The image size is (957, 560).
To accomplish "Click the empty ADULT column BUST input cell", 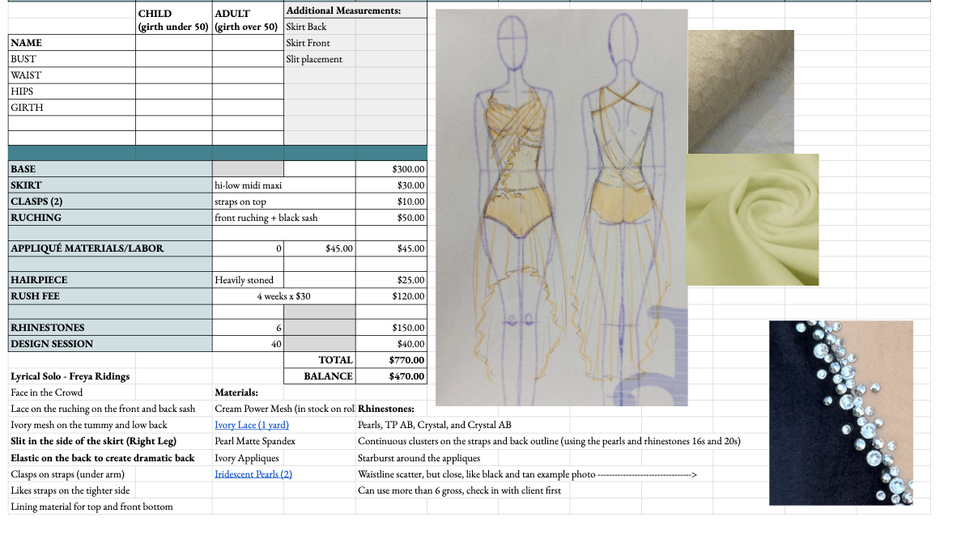I will (x=248, y=59).
